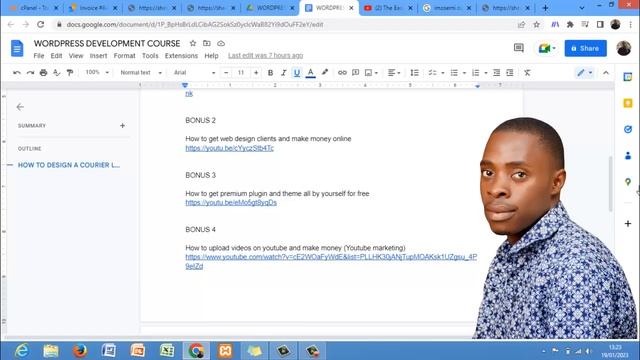Image resolution: width=640 pixels, height=360 pixels.
Task: Open the Calendar side panel icon
Action: tap(628, 77)
